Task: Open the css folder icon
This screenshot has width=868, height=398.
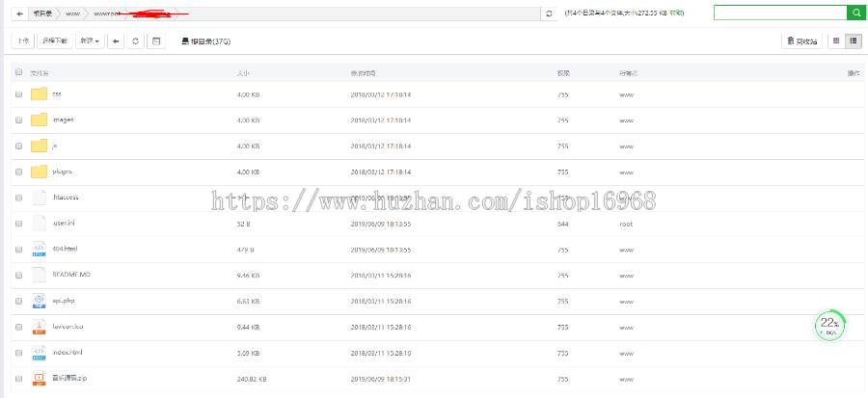Action: [39, 94]
